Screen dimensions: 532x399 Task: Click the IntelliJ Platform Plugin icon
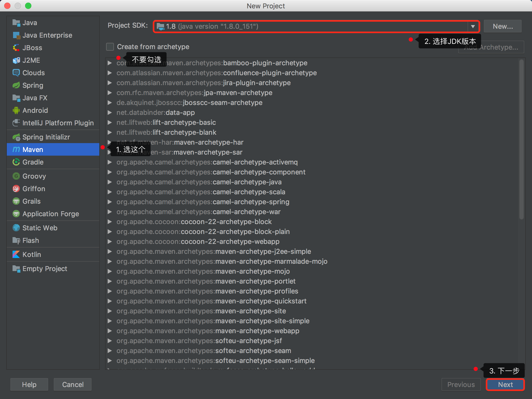point(16,123)
